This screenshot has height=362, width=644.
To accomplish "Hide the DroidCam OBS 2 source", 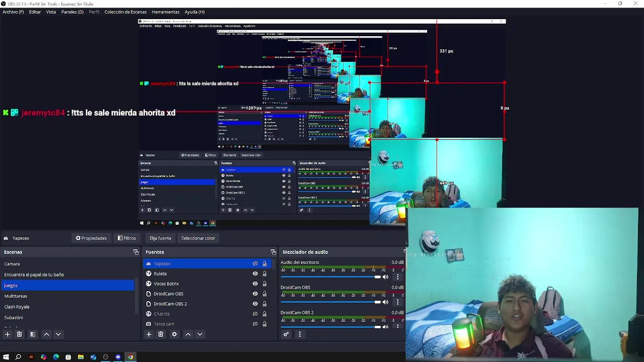I will coord(255,304).
